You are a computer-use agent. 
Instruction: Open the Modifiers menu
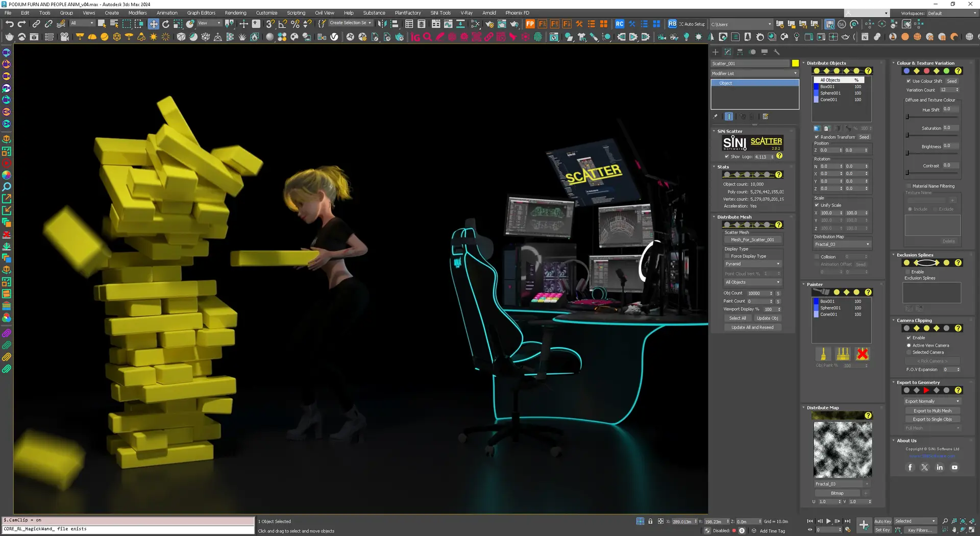click(137, 13)
